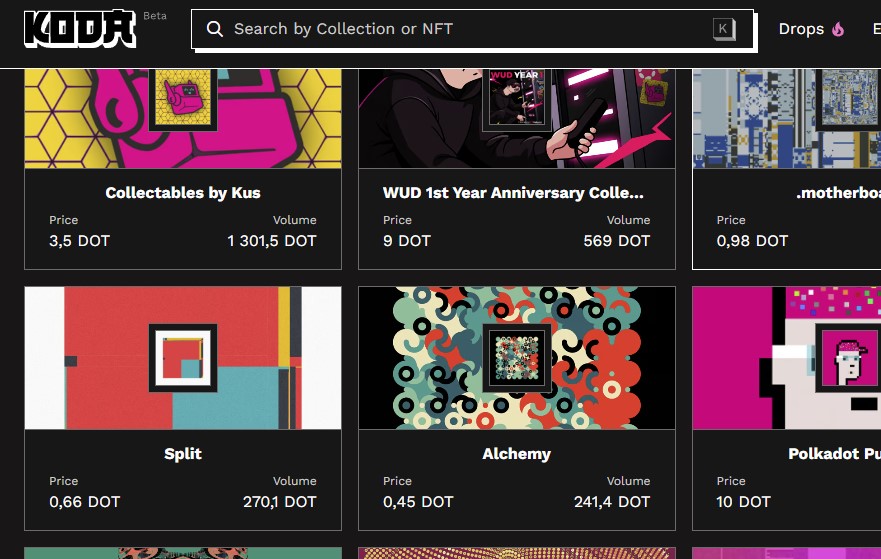Image resolution: width=881 pixels, height=559 pixels.
Task: Click the small framed avatar on Split card
Action: click(x=183, y=358)
